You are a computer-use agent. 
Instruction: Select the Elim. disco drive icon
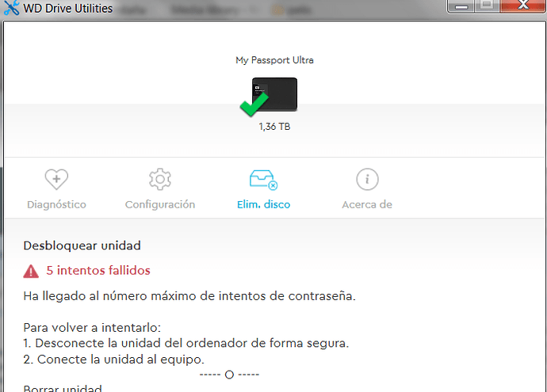(x=264, y=180)
